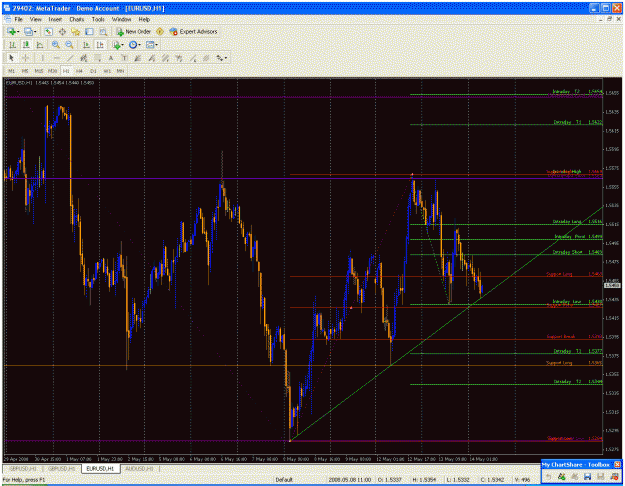Viewport: 625px width, 486px height.
Task: Switch to M15 timeframe
Action: (x=39, y=71)
